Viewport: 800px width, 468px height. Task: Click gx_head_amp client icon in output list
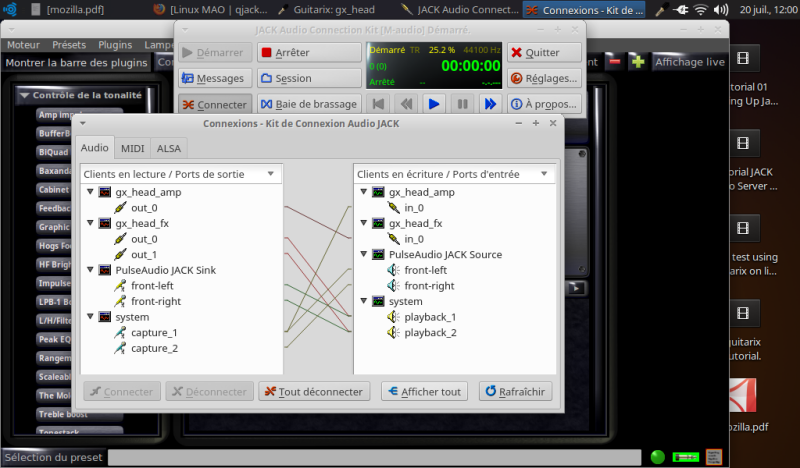tap(105, 192)
